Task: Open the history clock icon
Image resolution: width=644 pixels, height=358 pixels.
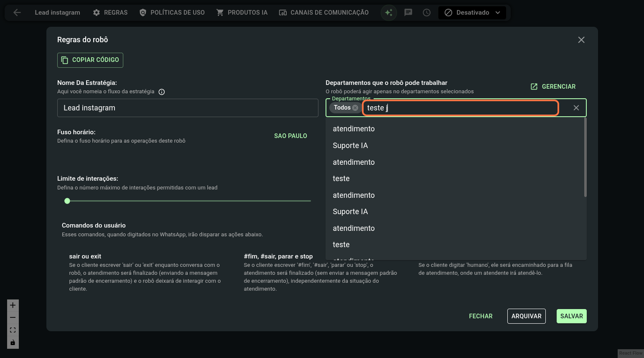Action: 427,13
